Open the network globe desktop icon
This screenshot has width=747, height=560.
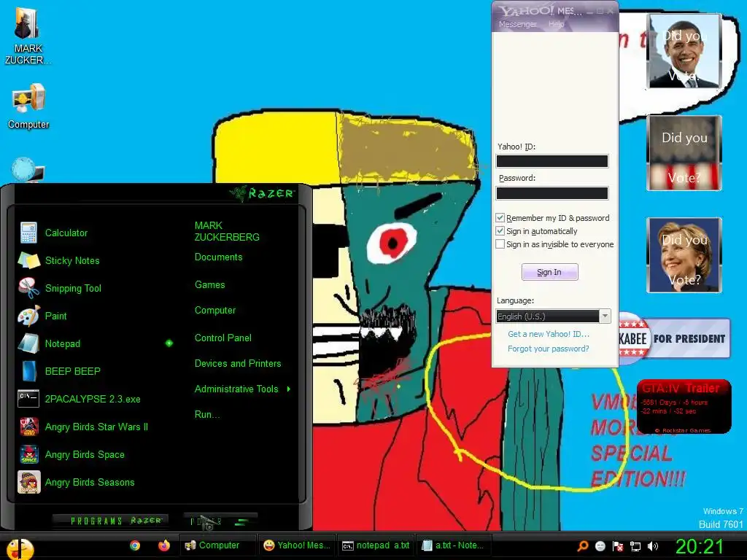tap(27, 169)
